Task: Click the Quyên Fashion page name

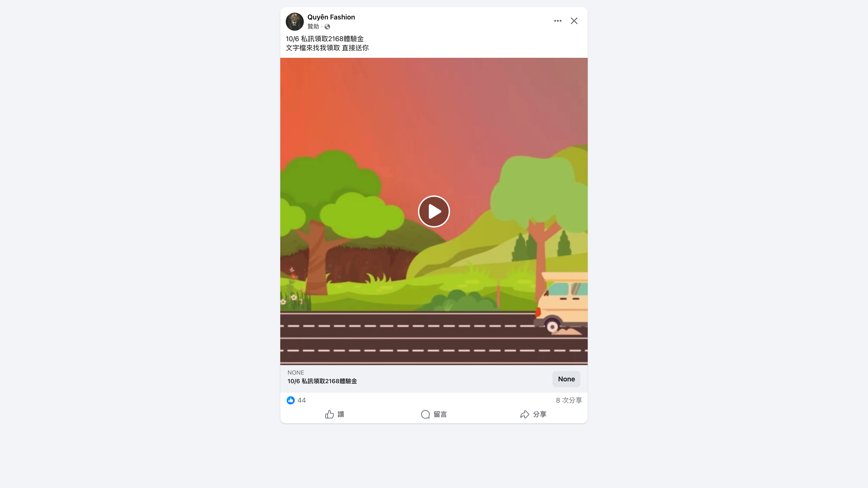Action: click(331, 17)
